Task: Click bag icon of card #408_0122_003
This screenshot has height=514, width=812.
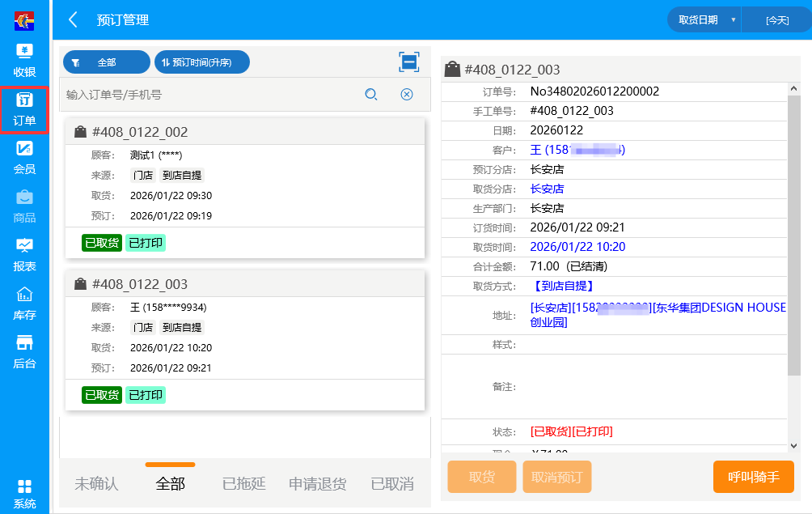Action: [80, 284]
